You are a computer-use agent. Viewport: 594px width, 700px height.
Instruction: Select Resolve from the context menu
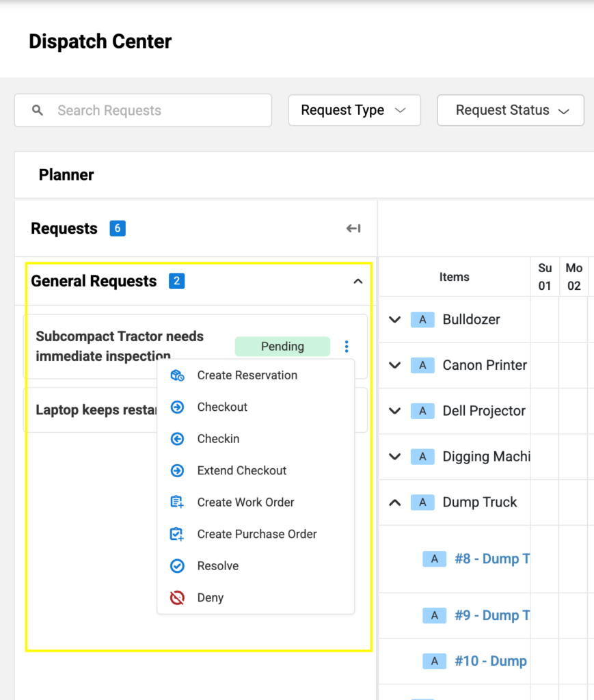pos(217,566)
